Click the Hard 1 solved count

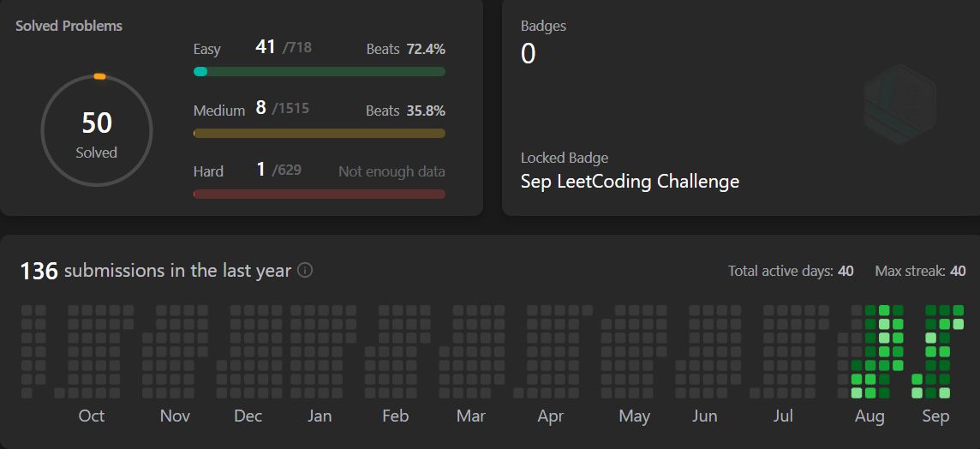click(260, 169)
